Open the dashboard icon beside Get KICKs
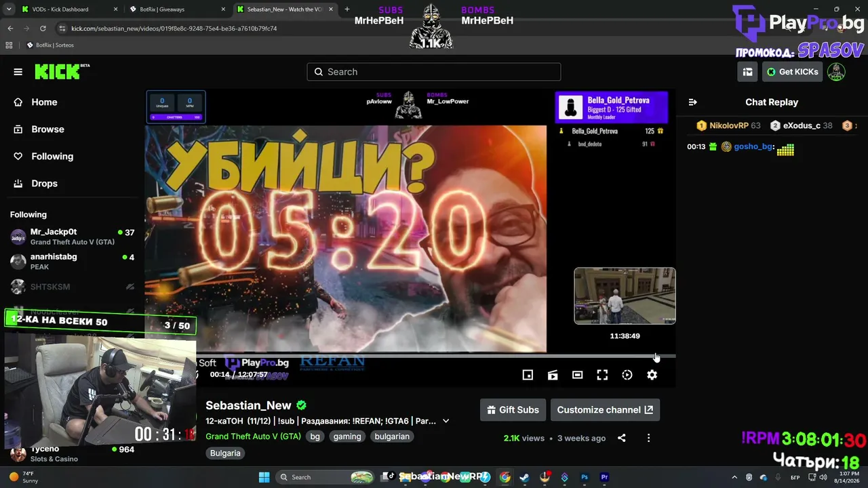 point(747,72)
